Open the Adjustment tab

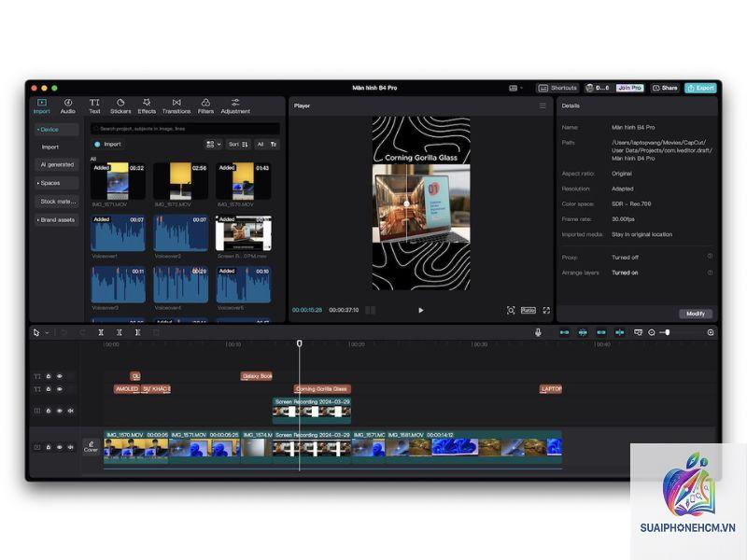tap(235, 105)
